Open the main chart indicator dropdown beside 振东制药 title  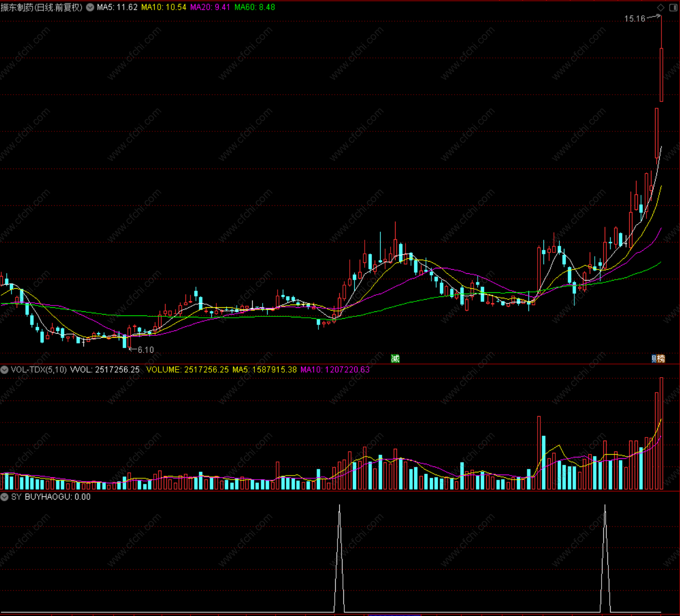pyautogui.click(x=90, y=7)
